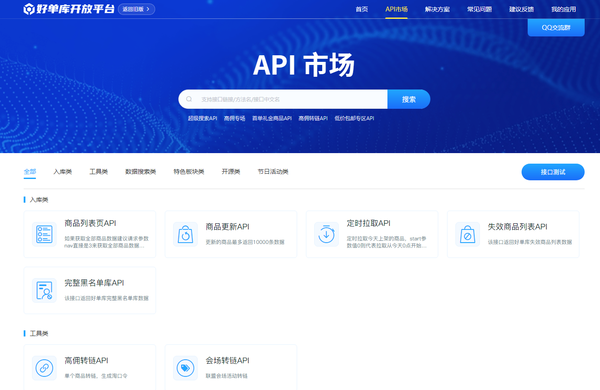The height and width of the screenshot is (390, 600).
Task: Switch to the 入库类 tab
Action: [63, 172]
